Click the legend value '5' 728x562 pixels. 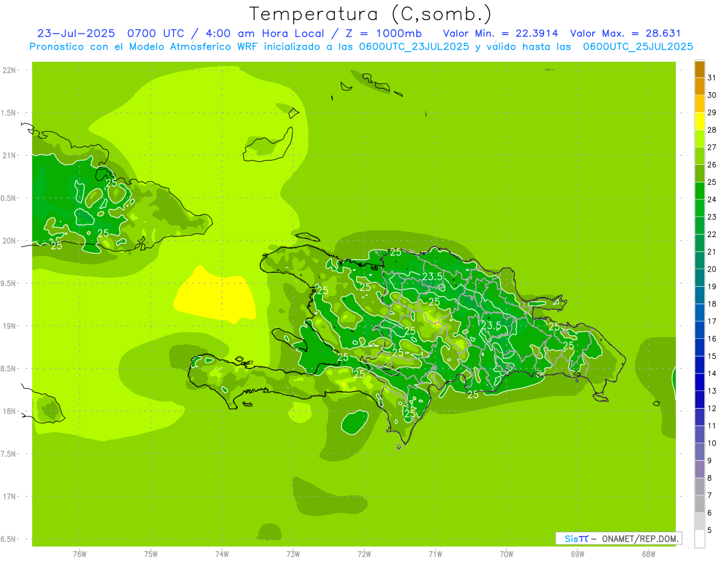710,530
